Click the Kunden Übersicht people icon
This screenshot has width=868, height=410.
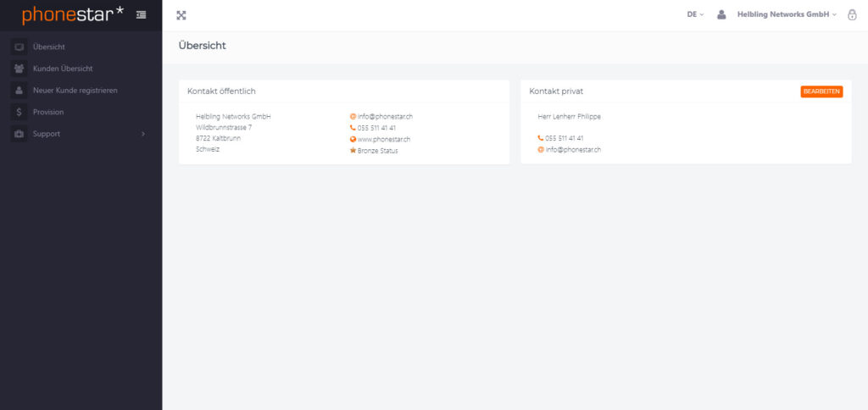[19, 69]
